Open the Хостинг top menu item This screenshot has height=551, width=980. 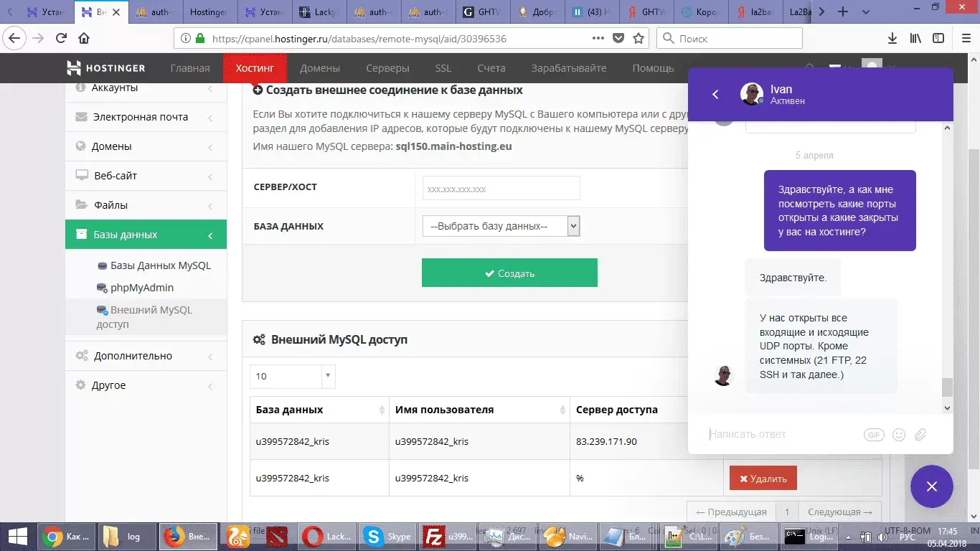(x=255, y=68)
